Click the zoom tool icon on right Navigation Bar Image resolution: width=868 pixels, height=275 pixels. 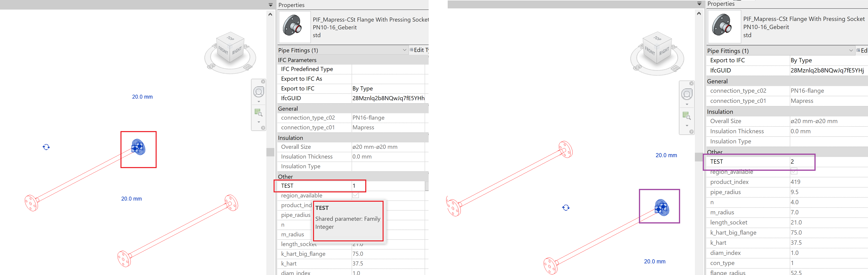point(687,116)
